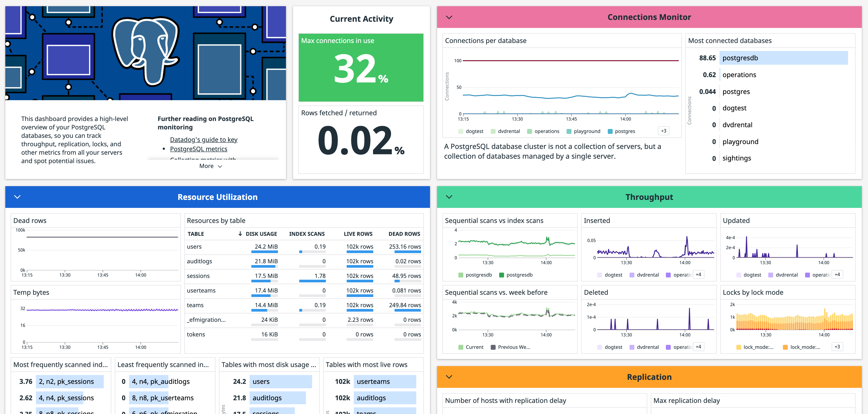Show +3 more in Locks legend
The width and height of the screenshot is (868, 414).
coord(837,347)
